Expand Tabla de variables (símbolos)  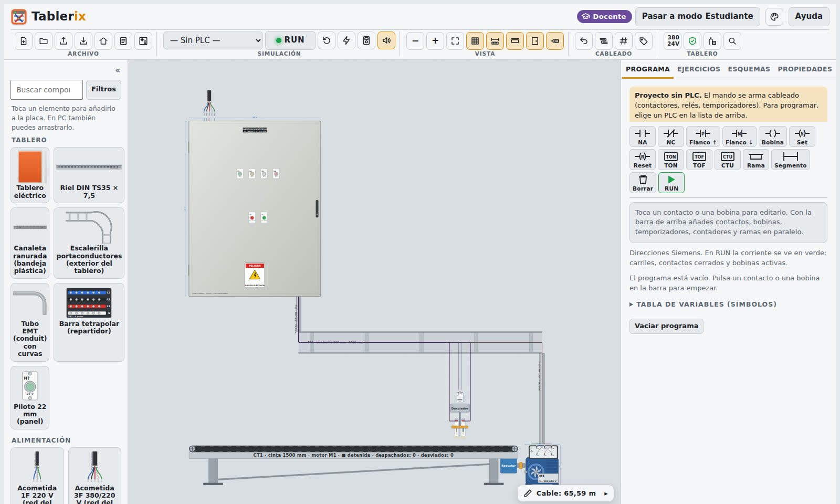(703, 304)
